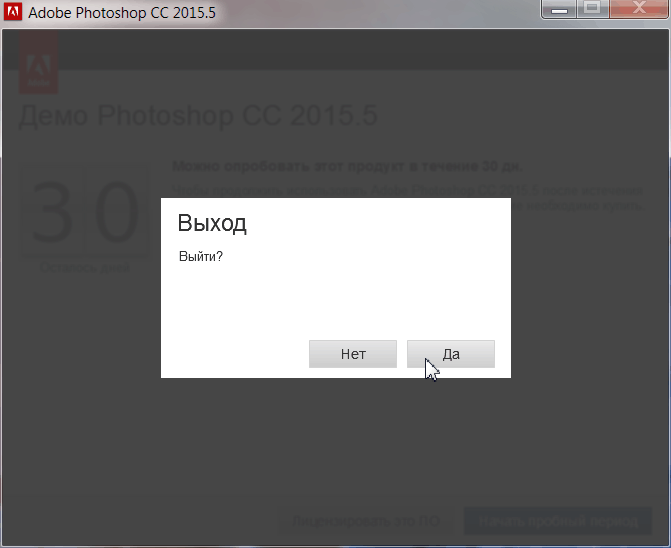Click the 'Выйти?' question text
This screenshot has width=671, height=548.
coord(201,257)
